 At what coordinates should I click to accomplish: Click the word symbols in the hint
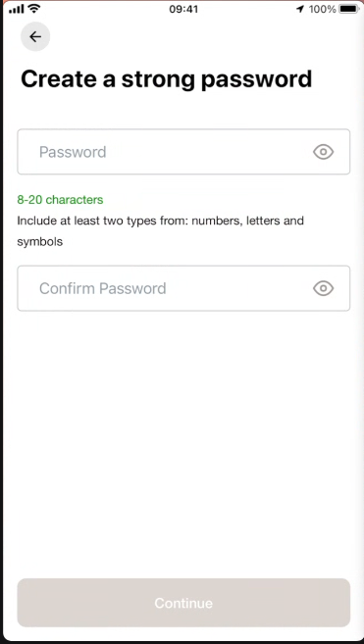(40, 242)
